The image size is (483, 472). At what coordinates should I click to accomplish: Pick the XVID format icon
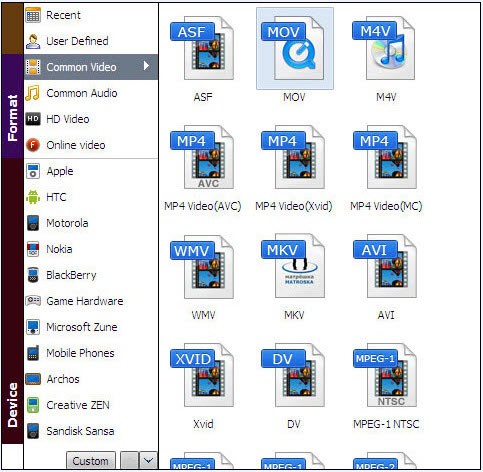[202, 375]
